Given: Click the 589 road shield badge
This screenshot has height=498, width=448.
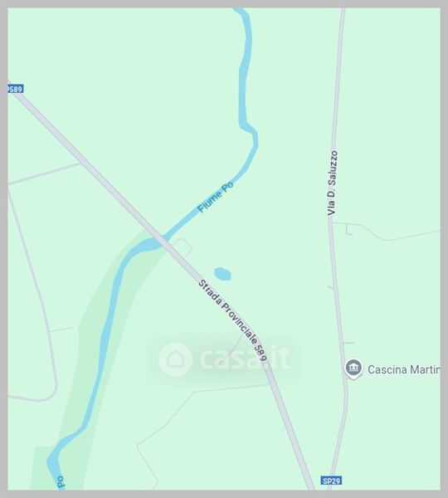Looking at the screenshot, I should tap(15, 89).
